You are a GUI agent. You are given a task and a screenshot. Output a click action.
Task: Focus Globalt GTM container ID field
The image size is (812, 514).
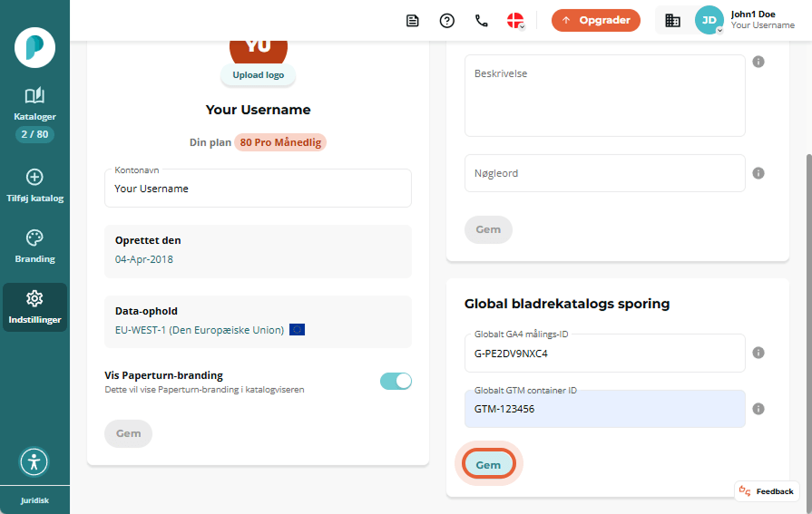[604, 409]
